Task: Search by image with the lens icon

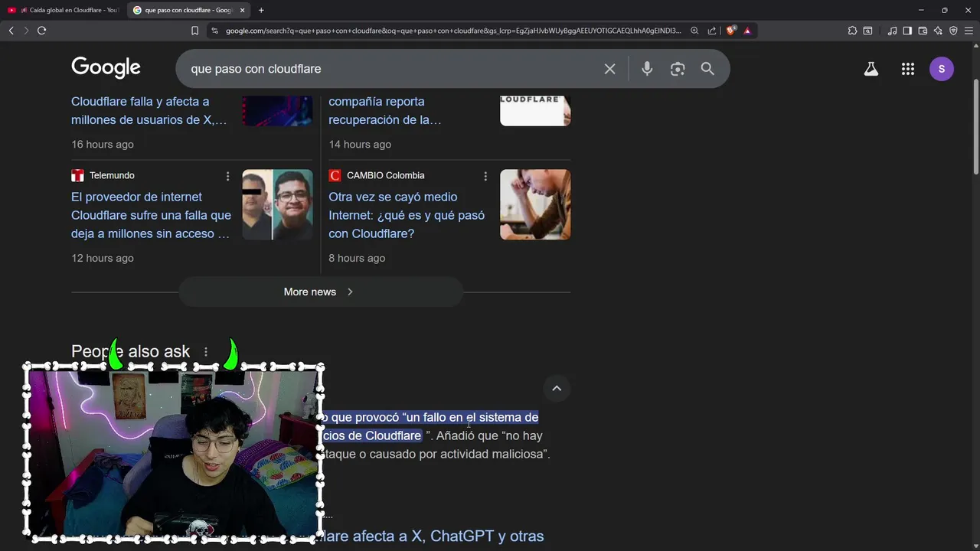Action: [678, 69]
